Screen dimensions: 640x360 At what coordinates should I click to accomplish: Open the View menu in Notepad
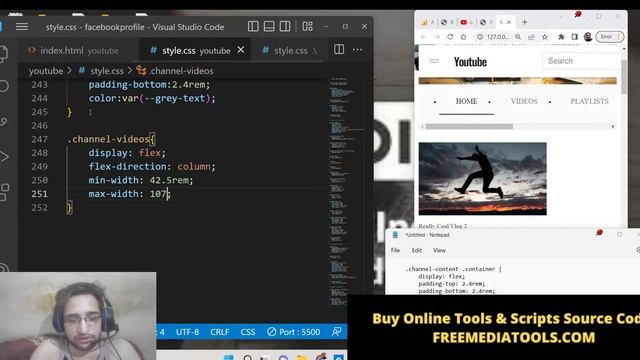coord(439,250)
